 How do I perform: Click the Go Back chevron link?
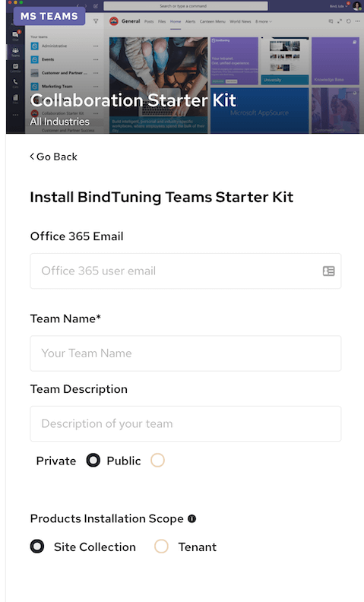click(x=54, y=157)
